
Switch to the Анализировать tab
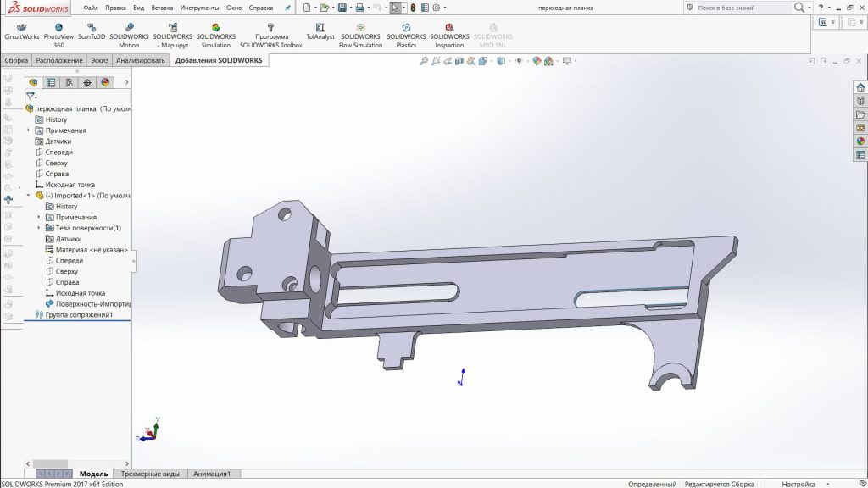(141, 60)
